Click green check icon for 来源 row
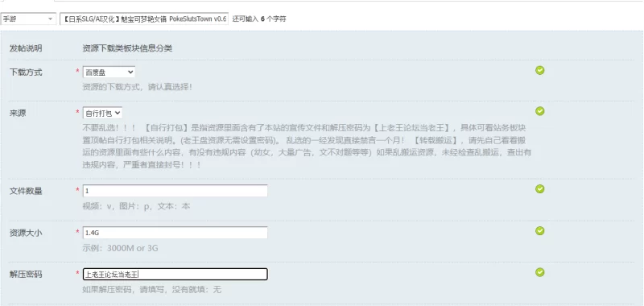 [x=539, y=111]
